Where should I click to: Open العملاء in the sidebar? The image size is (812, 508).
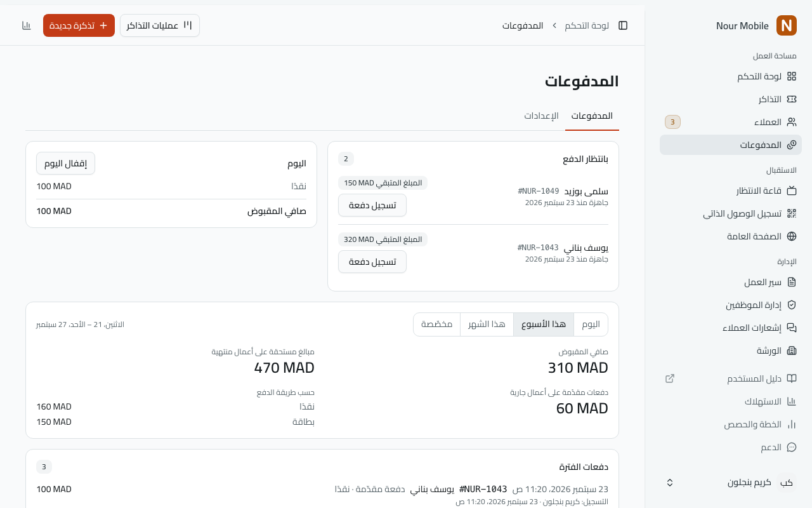731,122
